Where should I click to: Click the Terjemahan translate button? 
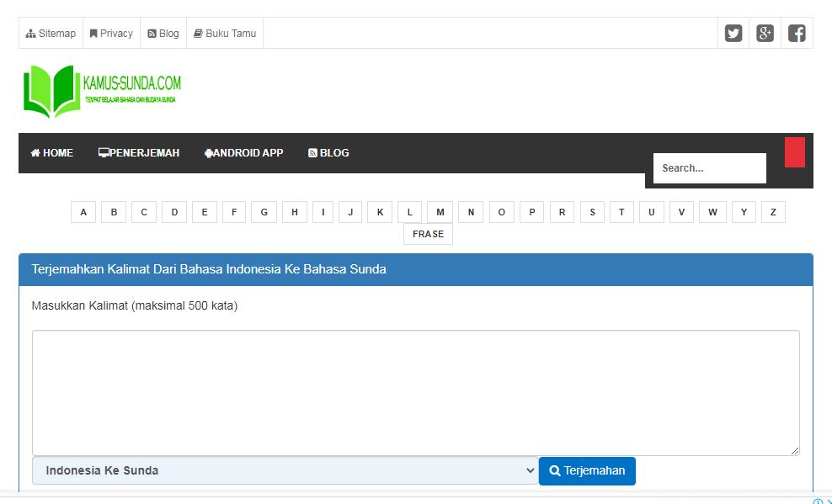587,471
